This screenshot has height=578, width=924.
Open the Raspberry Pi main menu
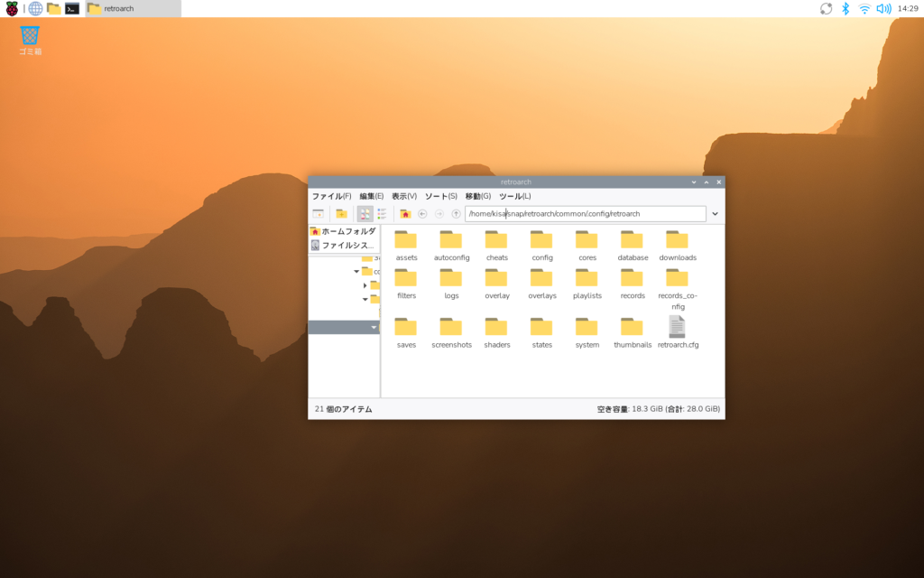[12, 9]
